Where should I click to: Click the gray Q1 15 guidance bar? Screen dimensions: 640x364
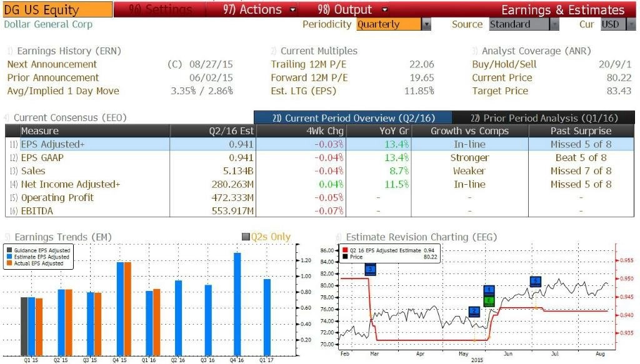point(24,326)
